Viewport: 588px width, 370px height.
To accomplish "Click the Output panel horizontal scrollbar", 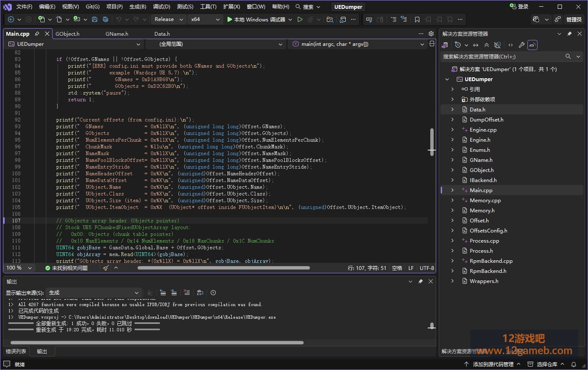I will [x=156, y=343].
